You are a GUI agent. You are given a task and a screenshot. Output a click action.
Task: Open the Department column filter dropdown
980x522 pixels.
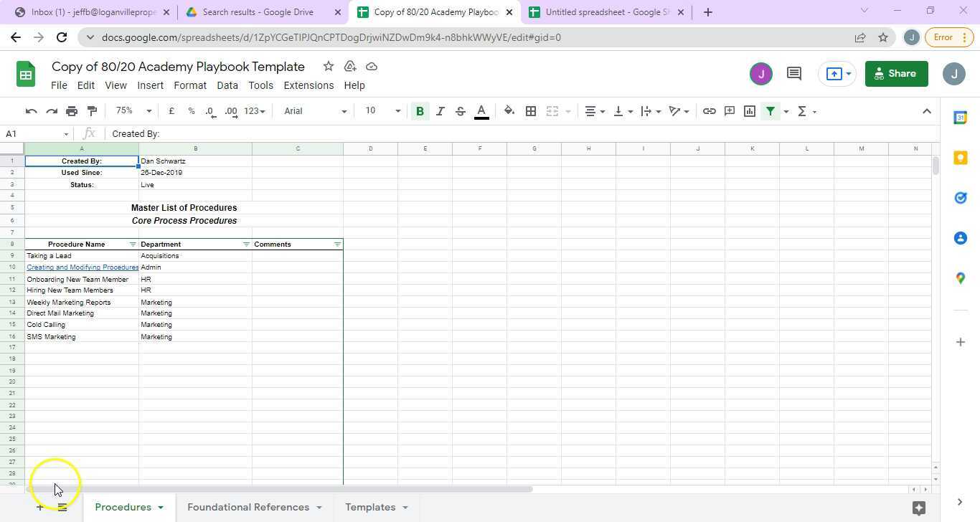pyautogui.click(x=245, y=244)
